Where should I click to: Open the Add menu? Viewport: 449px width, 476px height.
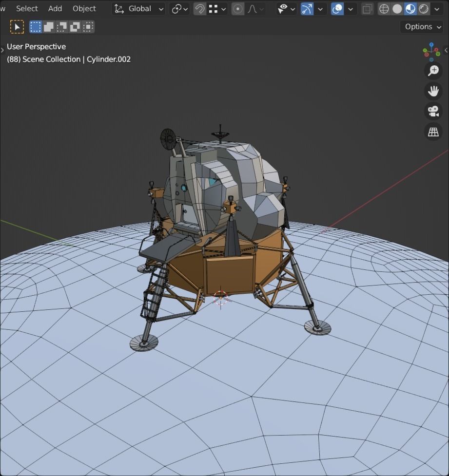click(x=55, y=8)
